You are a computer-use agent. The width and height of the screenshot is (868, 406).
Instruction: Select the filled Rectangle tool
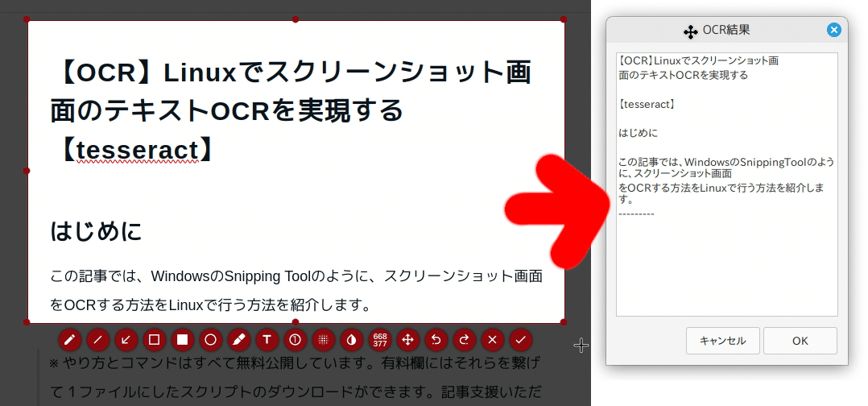point(182,340)
